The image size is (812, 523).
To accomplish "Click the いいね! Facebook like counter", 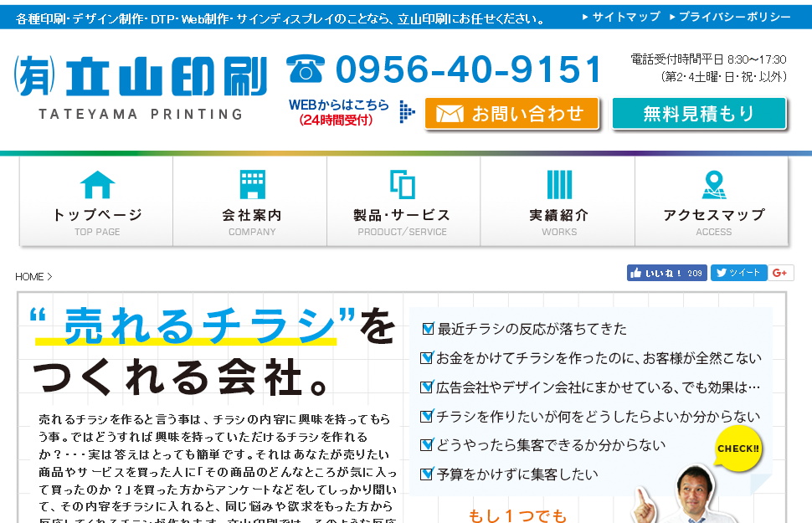I will (x=666, y=272).
